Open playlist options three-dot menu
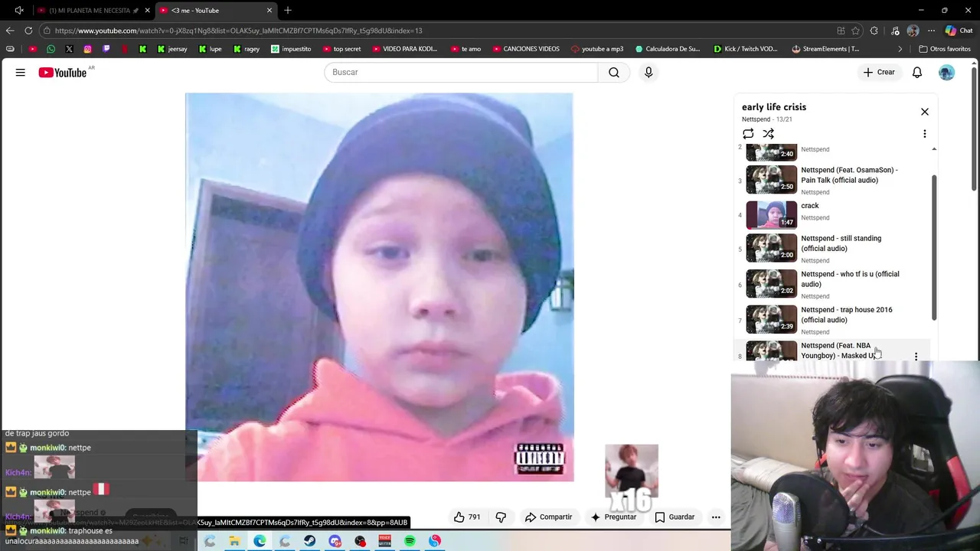This screenshot has height=551, width=980. click(x=925, y=134)
